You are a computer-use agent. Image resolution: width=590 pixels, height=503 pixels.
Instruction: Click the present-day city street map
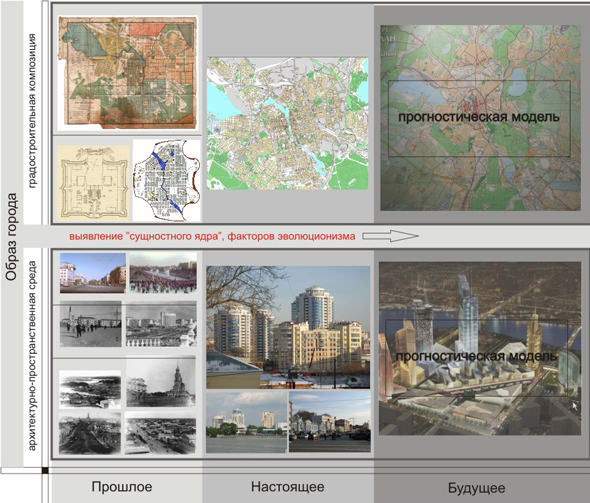click(287, 123)
